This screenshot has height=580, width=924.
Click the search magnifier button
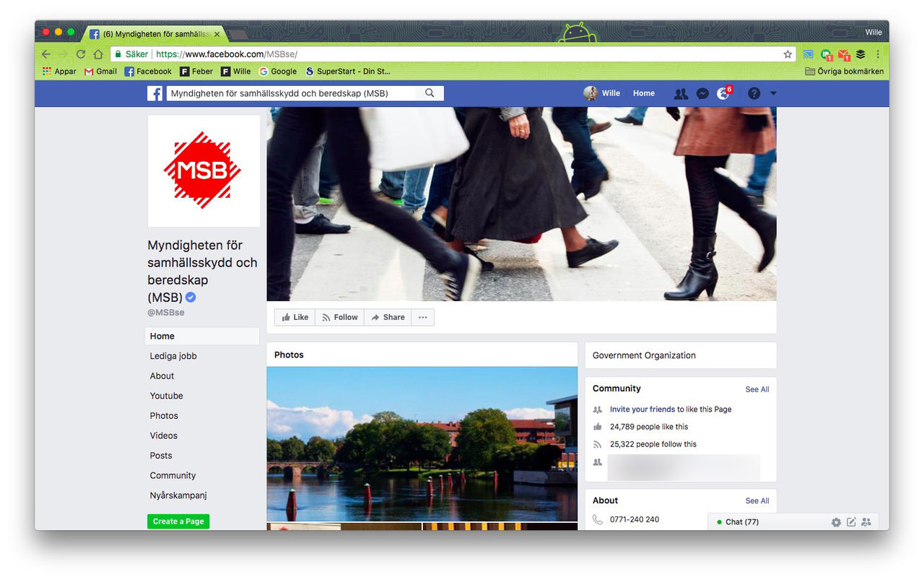(430, 93)
